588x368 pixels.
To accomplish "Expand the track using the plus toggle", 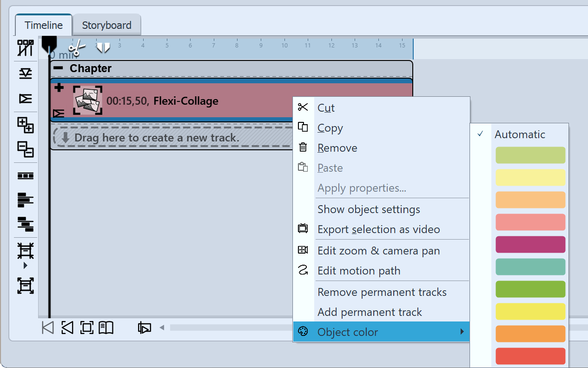I will (x=59, y=87).
